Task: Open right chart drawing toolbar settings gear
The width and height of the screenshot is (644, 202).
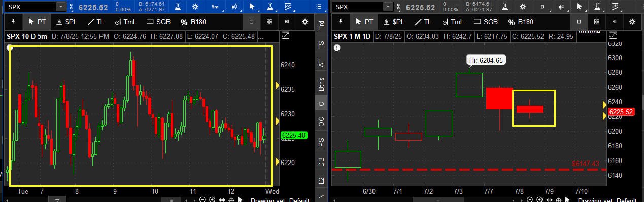Action: [x=632, y=22]
